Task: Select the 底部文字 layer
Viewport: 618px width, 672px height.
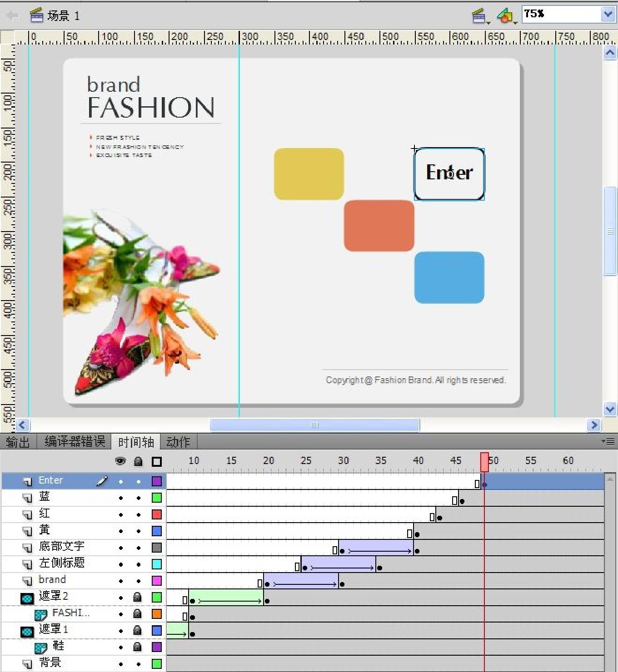Action: pyautogui.click(x=62, y=547)
